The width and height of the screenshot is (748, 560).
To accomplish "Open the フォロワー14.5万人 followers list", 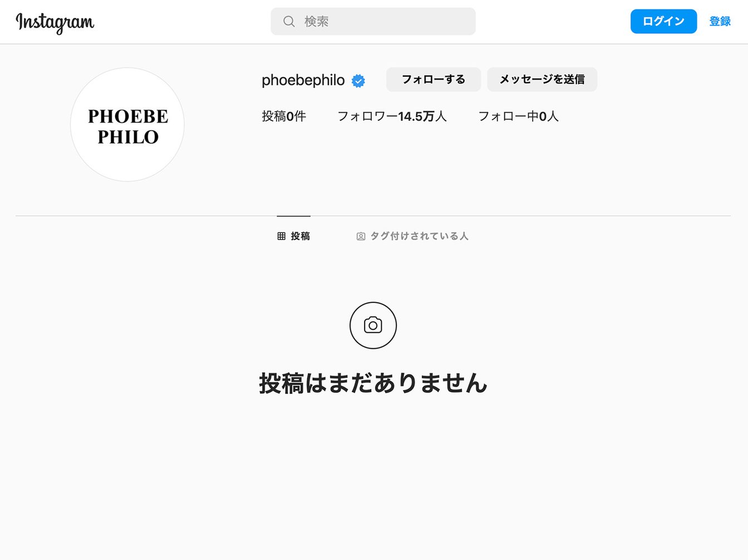I will pos(392,116).
